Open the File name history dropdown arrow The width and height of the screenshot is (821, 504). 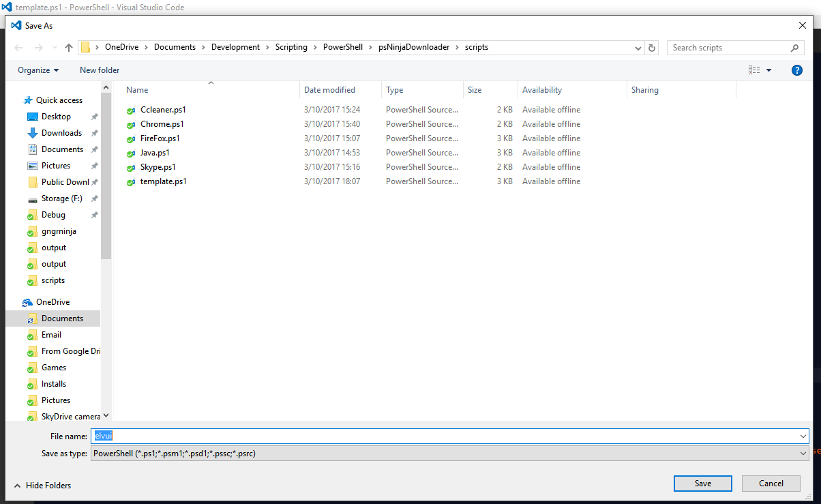803,436
